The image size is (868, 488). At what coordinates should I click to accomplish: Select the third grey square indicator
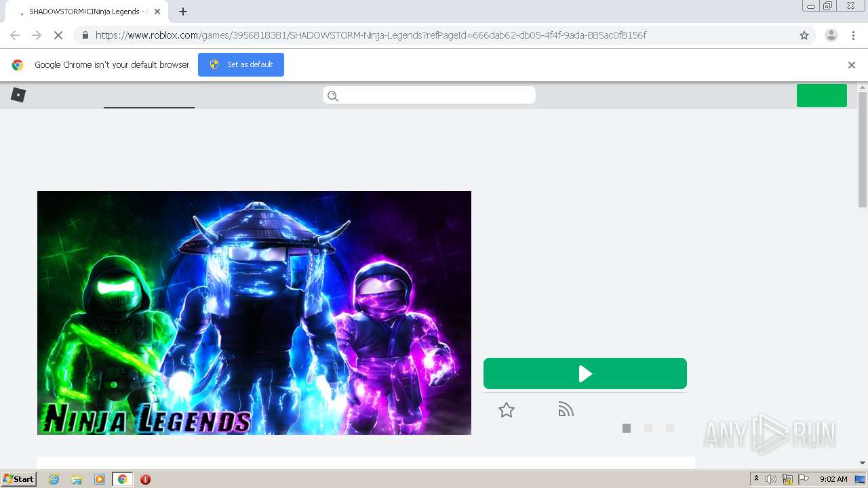[x=670, y=428]
